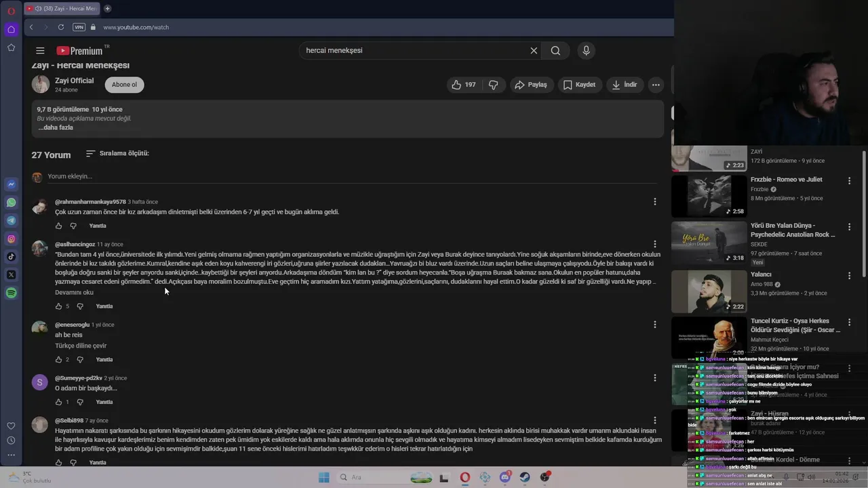
Task: Like the @Sumeyye-pd2kv comment
Action: pos(58,402)
